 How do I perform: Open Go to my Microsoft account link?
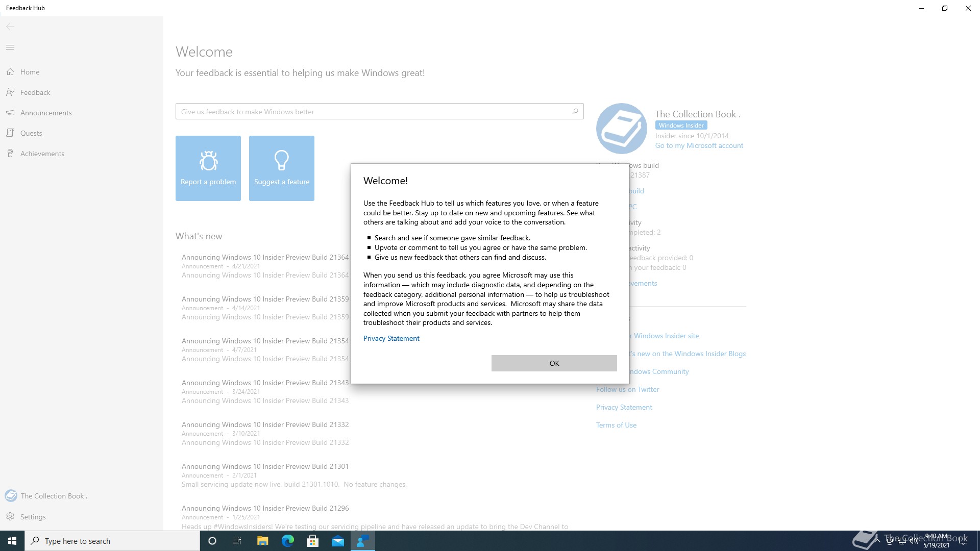(699, 146)
